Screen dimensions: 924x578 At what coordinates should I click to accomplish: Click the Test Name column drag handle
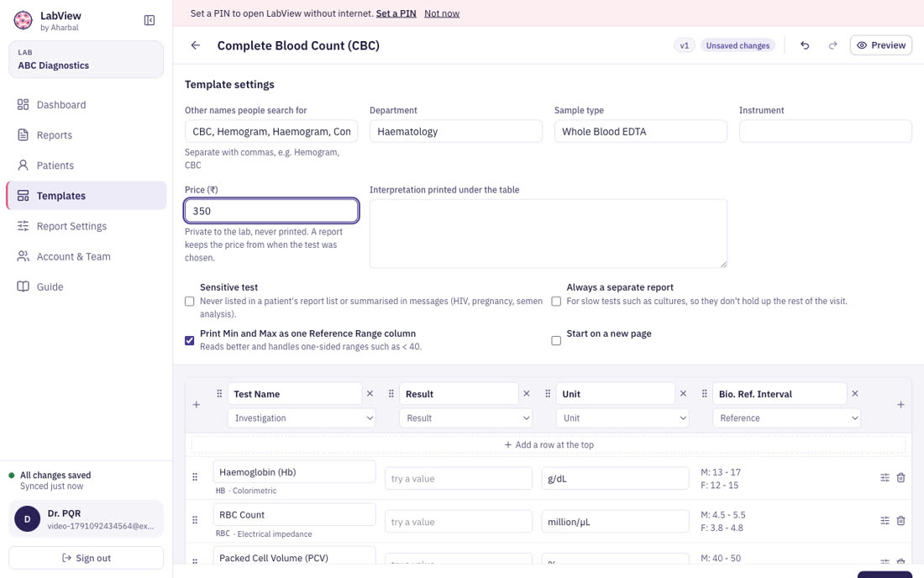[x=219, y=393]
